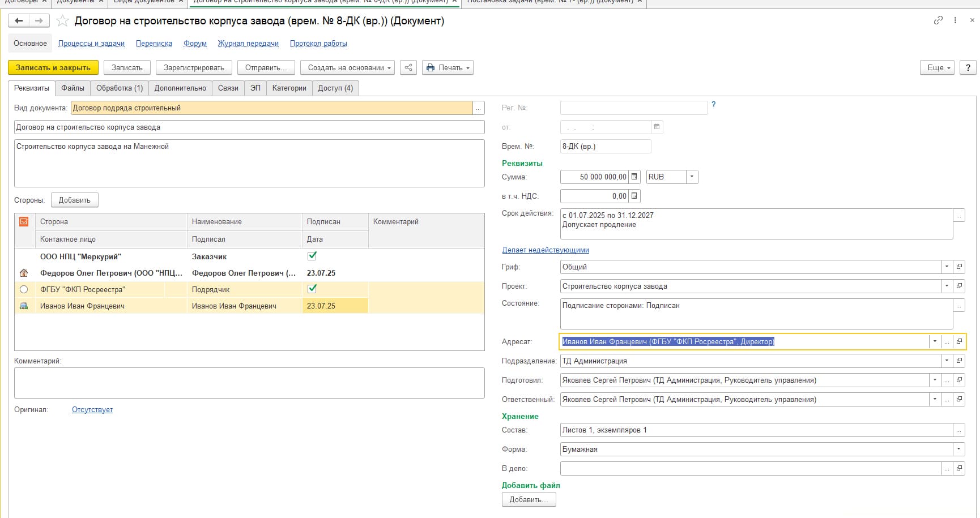The image size is (980, 518).
Task: Toggle signed checkbox for ООО НПЦ Меркурий
Action: click(312, 256)
